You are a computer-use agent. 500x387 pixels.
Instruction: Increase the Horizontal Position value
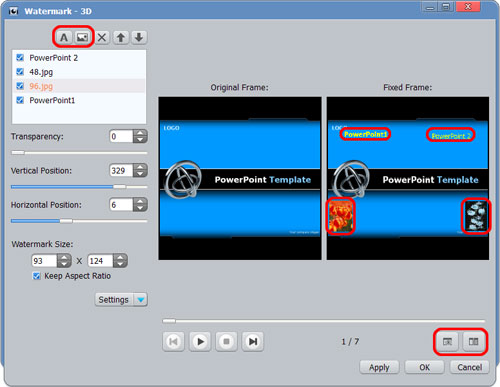pos(140,201)
